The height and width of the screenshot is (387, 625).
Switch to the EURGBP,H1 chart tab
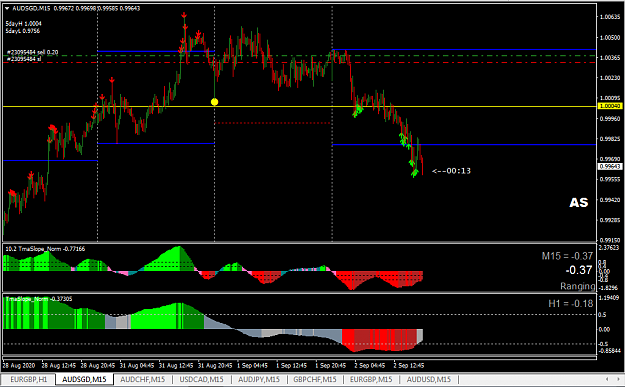29,379
